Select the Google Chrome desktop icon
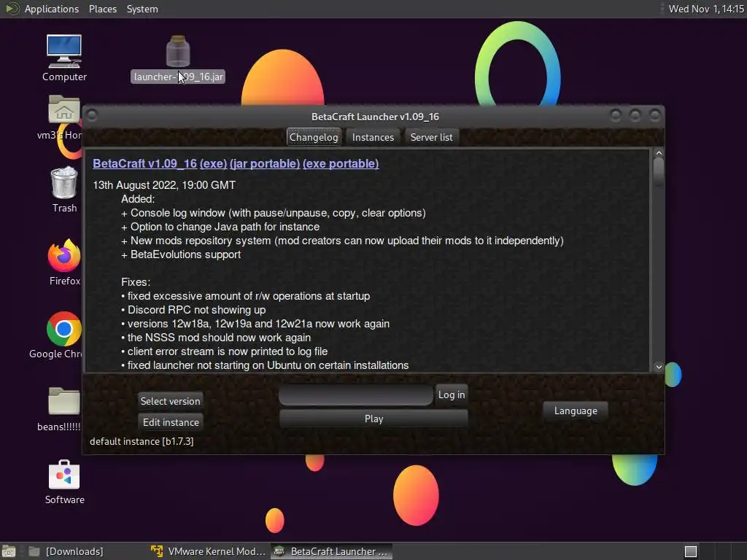Viewport: 747px width, 560px height. click(64, 329)
